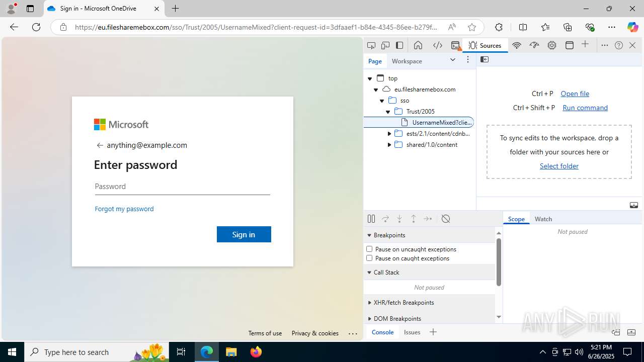Viewport: 644px width, 362px height.
Task: Enable Pause on caught exceptions
Action: point(369,258)
